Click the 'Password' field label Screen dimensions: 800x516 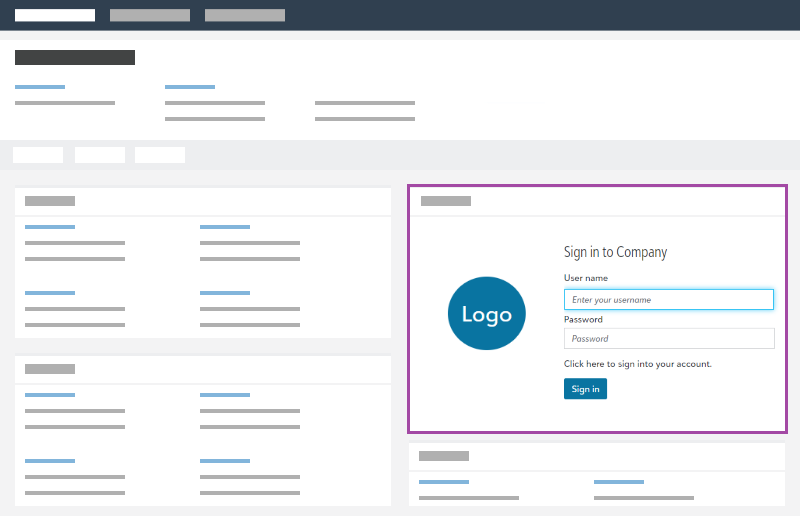[x=583, y=319]
